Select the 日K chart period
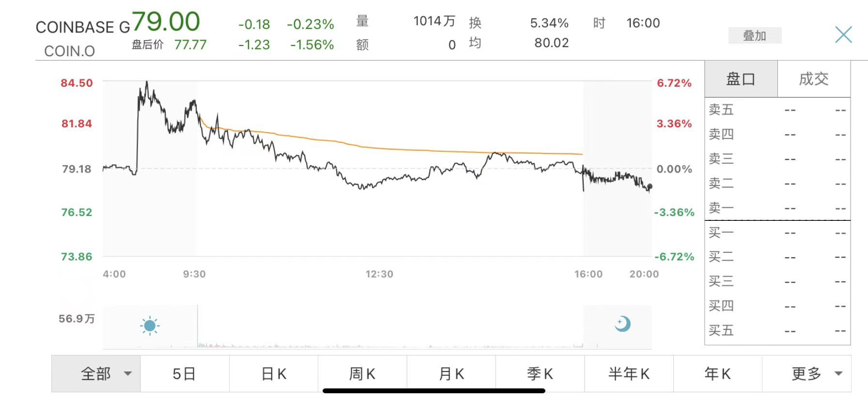 tap(274, 374)
